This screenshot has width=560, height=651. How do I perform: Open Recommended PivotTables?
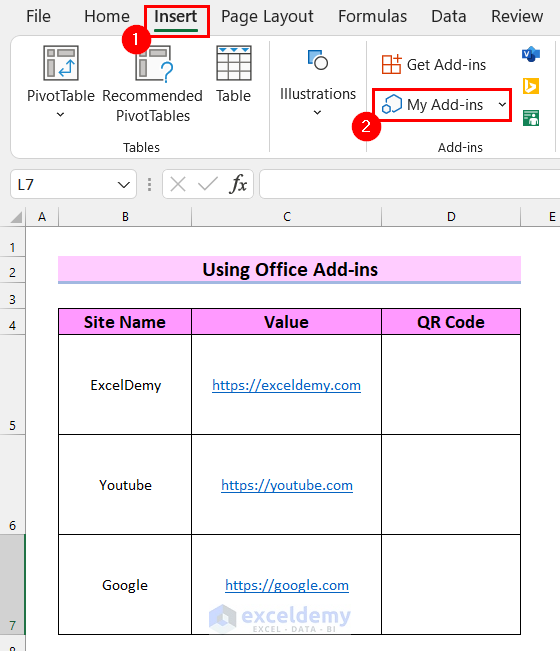[153, 85]
